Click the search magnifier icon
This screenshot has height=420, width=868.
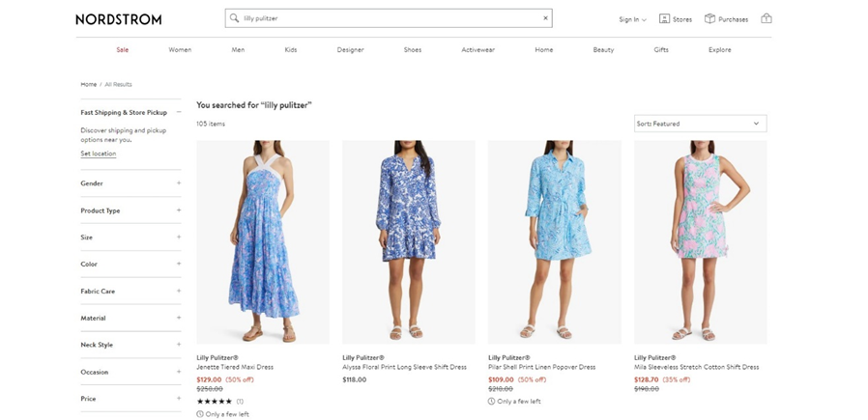[234, 18]
